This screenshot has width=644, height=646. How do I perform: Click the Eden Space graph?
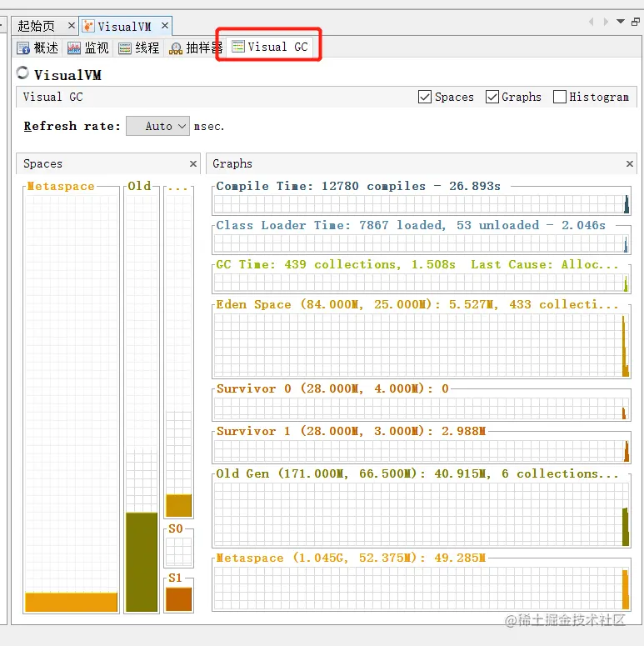(422, 345)
